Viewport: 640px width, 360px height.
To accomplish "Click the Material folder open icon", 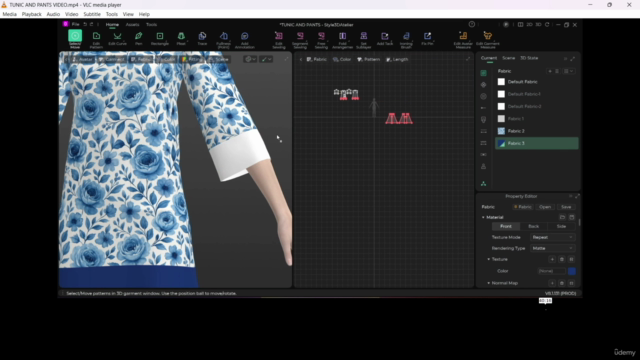I will pyautogui.click(x=562, y=217).
